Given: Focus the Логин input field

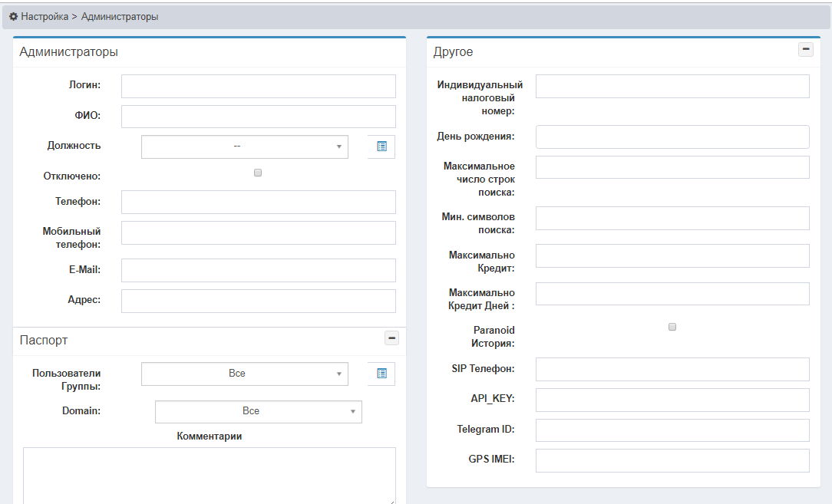Looking at the screenshot, I should pyautogui.click(x=258, y=86).
